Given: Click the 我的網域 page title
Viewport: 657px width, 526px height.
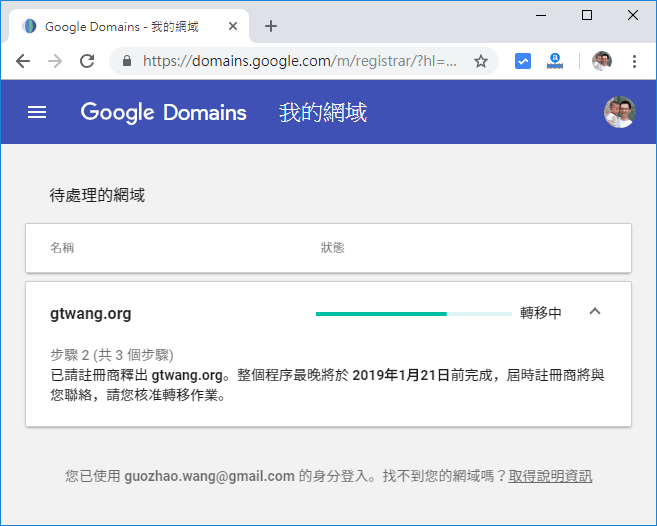Looking at the screenshot, I should click(323, 112).
